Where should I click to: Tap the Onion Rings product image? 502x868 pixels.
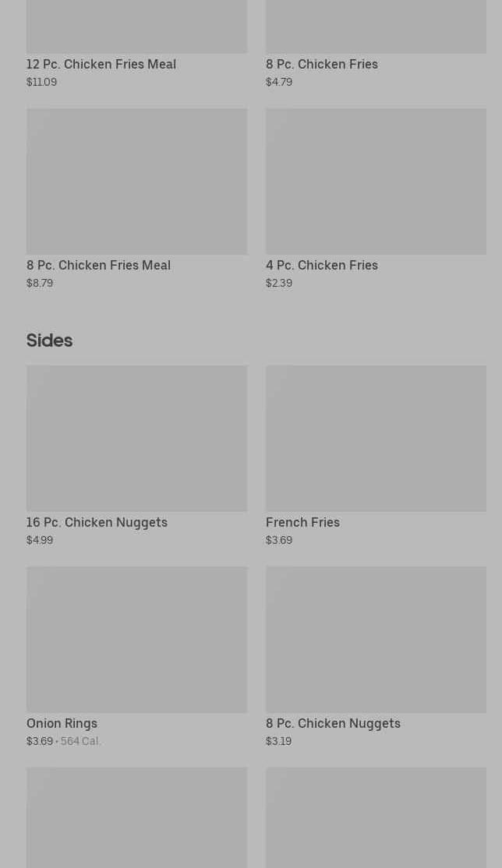coord(136,639)
